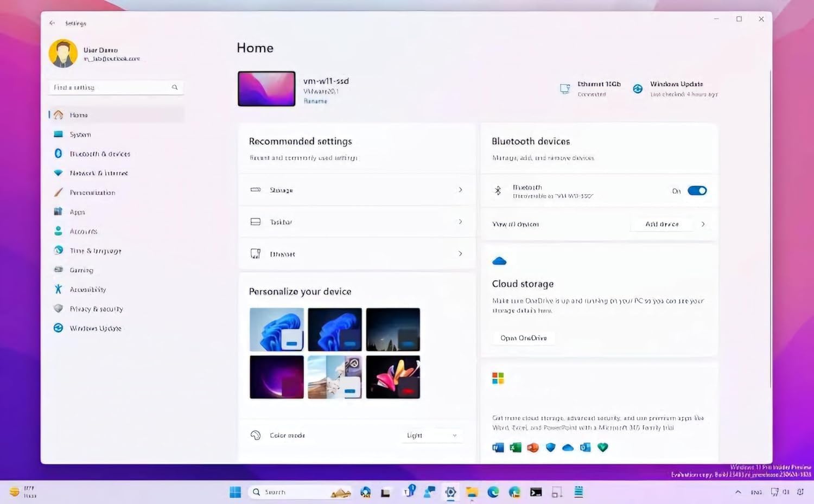
Task: Open Microsoft Edge from the taskbar
Action: 493,492
